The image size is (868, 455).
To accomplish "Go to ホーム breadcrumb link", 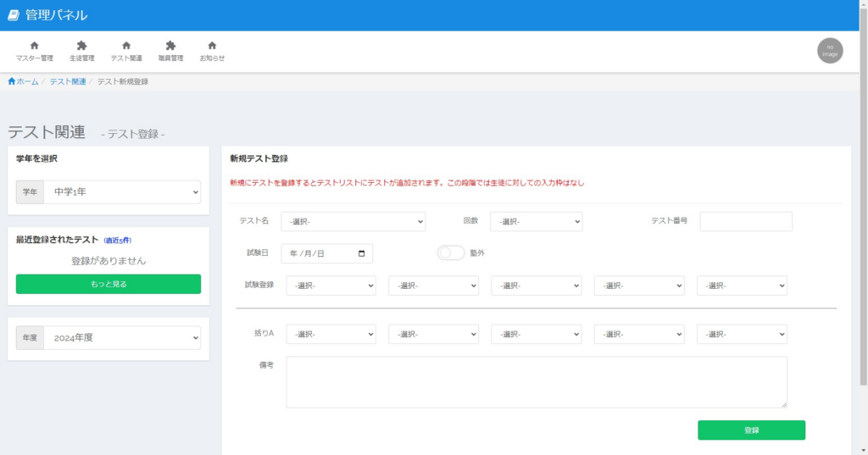I will point(23,81).
